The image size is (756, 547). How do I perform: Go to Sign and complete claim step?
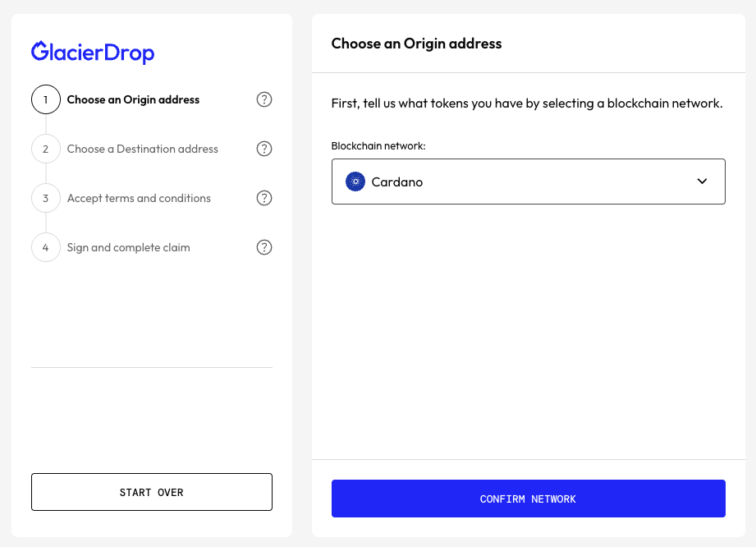coord(128,247)
